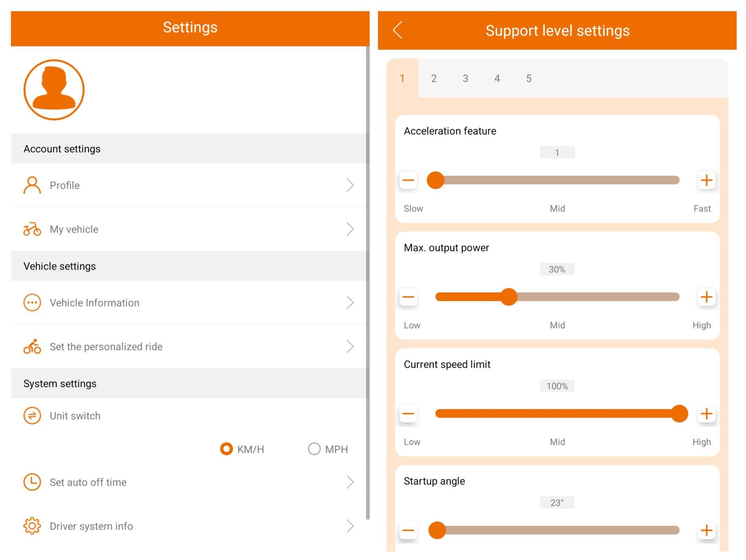Image resolution: width=746 pixels, height=560 pixels.
Task: Click the Profile person icon
Action: (32, 185)
